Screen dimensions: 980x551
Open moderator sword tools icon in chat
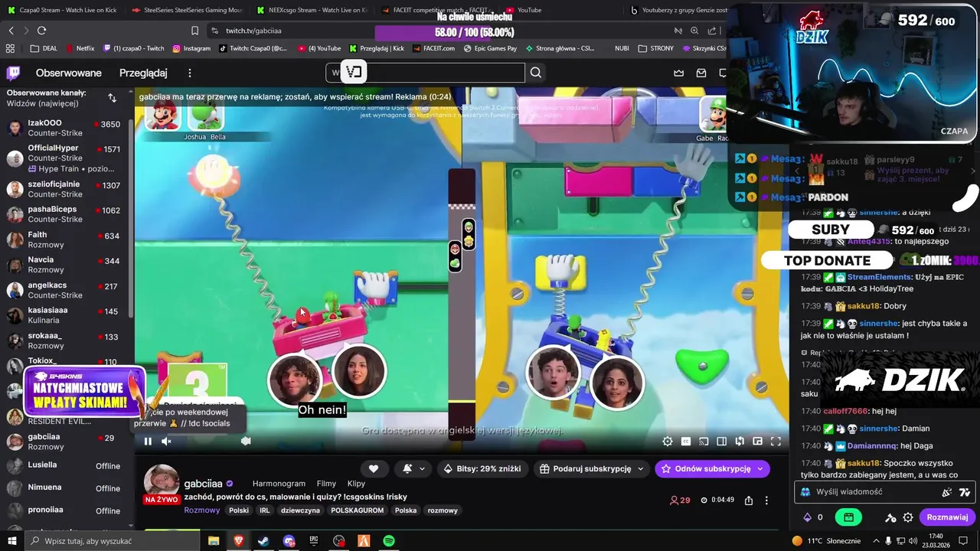pyautogui.click(x=890, y=517)
